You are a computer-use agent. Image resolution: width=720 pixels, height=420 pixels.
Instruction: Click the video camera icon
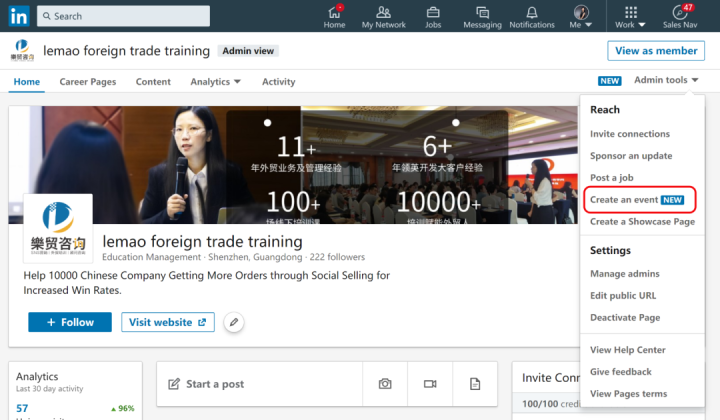point(430,384)
